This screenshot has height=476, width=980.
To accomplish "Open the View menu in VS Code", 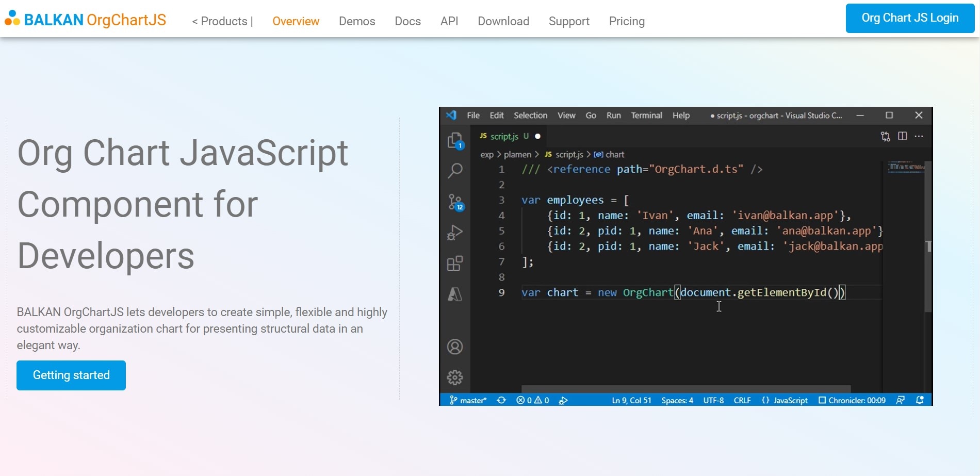I will tap(566, 116).
